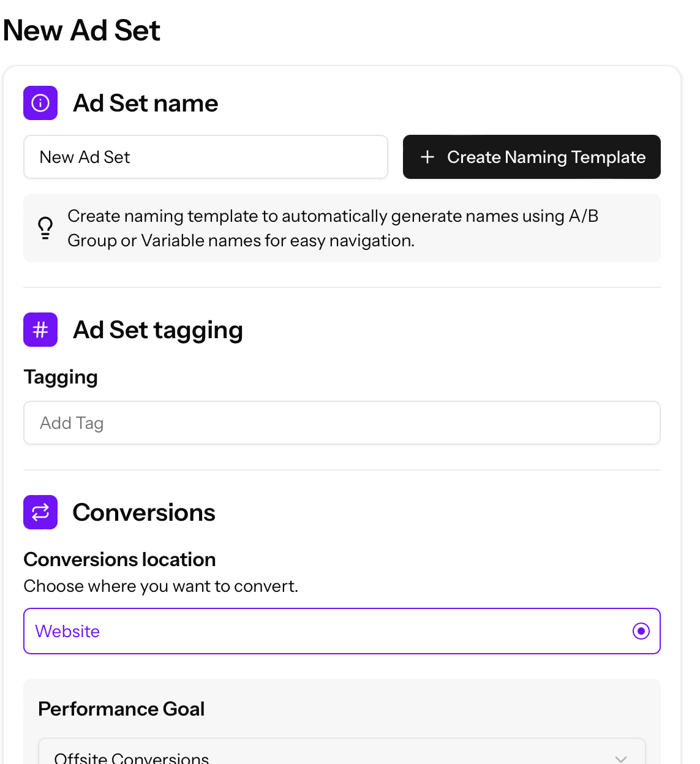Click the naming template tip text

click(333, 228)
